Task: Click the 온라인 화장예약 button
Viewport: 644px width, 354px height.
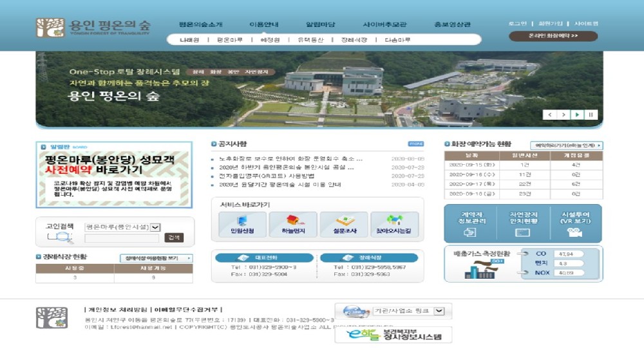Action: 553,37
